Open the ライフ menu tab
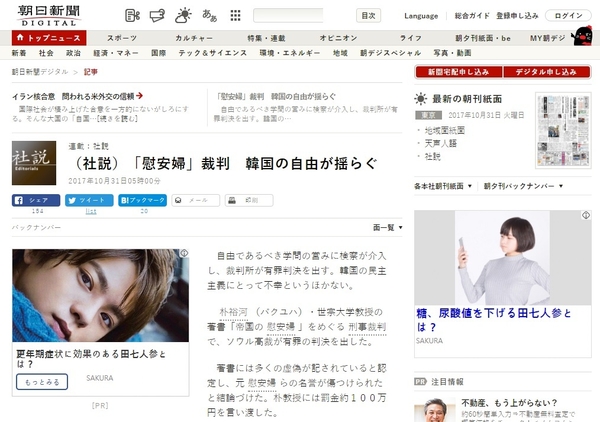Image resolution: width=600 pixels, height=422 pixels. pos(411,38)
